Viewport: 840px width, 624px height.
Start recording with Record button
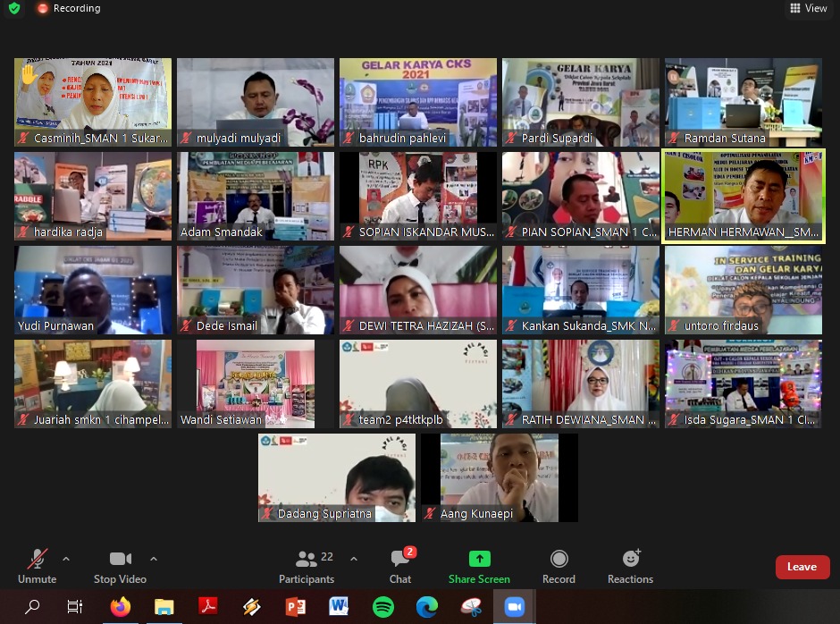click(559, 566)
